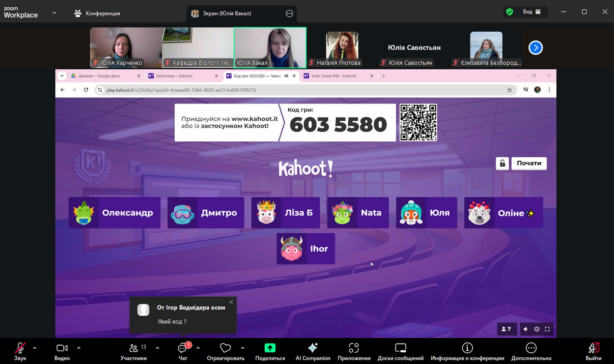The height and width of the screenshot is (364, 614).
Task: Show conference information
Action: tap(467, 351)
